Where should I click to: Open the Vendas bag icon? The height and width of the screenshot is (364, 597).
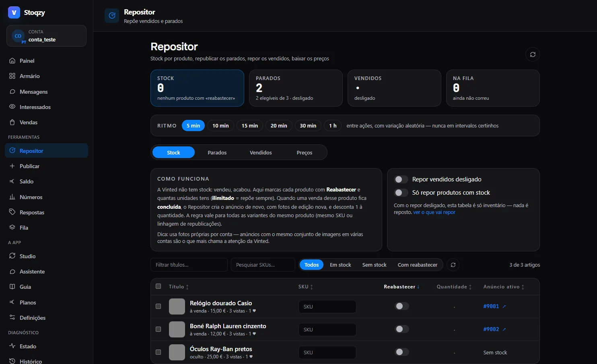pyautogui.click(x=12, y=122)
